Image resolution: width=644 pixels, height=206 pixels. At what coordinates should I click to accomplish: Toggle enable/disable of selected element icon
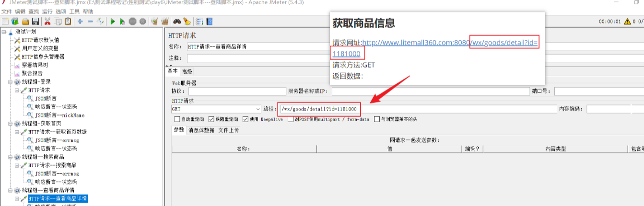[x=100, y=21]
